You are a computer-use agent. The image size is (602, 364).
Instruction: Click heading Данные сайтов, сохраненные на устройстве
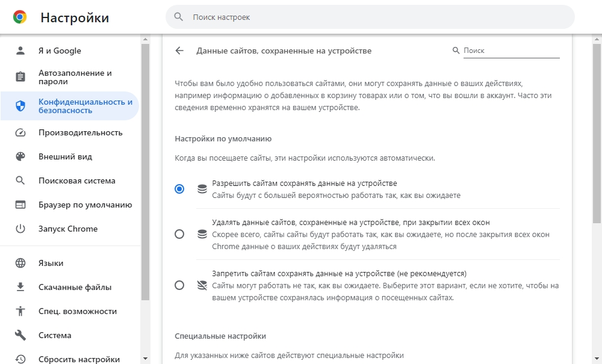pyautogui.click(x=284, y=51)
